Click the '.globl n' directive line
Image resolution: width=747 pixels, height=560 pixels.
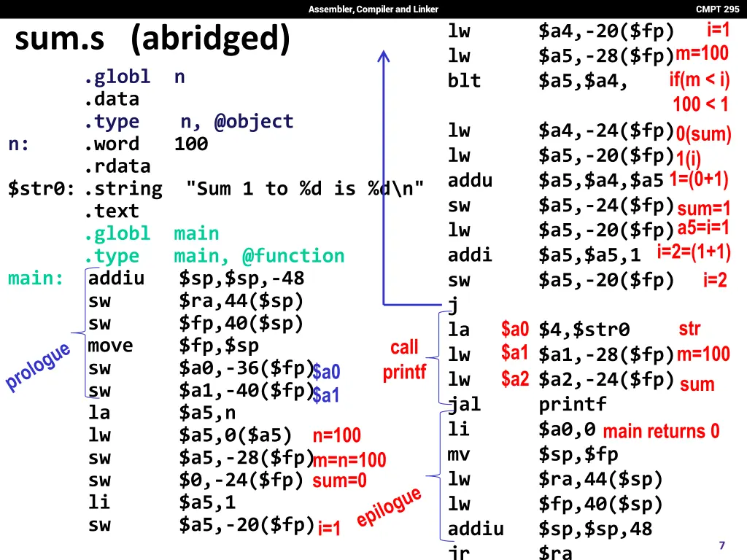135,77
